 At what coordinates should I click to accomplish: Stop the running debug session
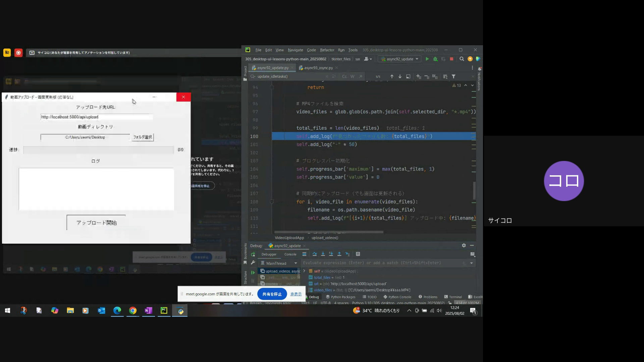pos(451,59)
